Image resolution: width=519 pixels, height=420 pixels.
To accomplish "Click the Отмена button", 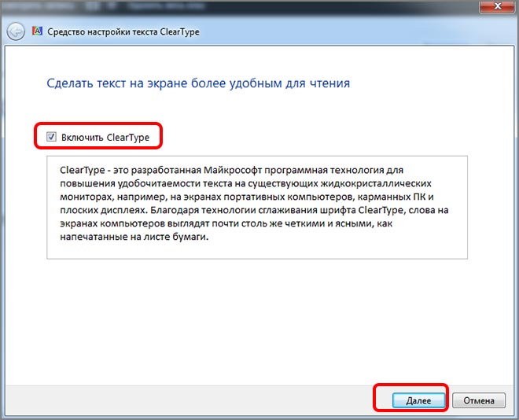I will pyautogui.click(x=479, y=400).
